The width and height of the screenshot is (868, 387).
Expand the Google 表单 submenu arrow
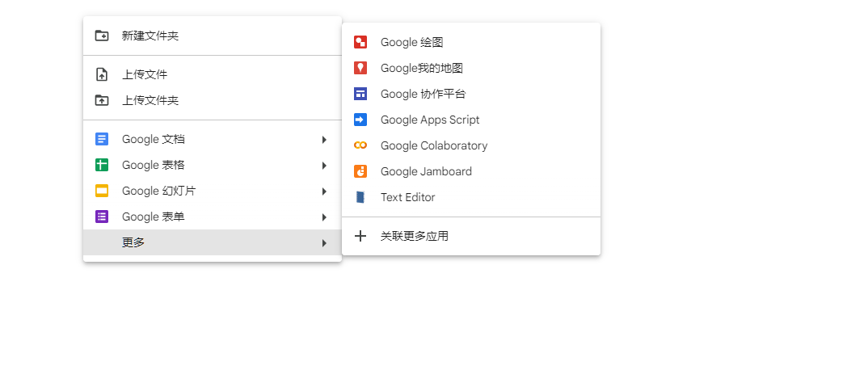tap(324, 217)
